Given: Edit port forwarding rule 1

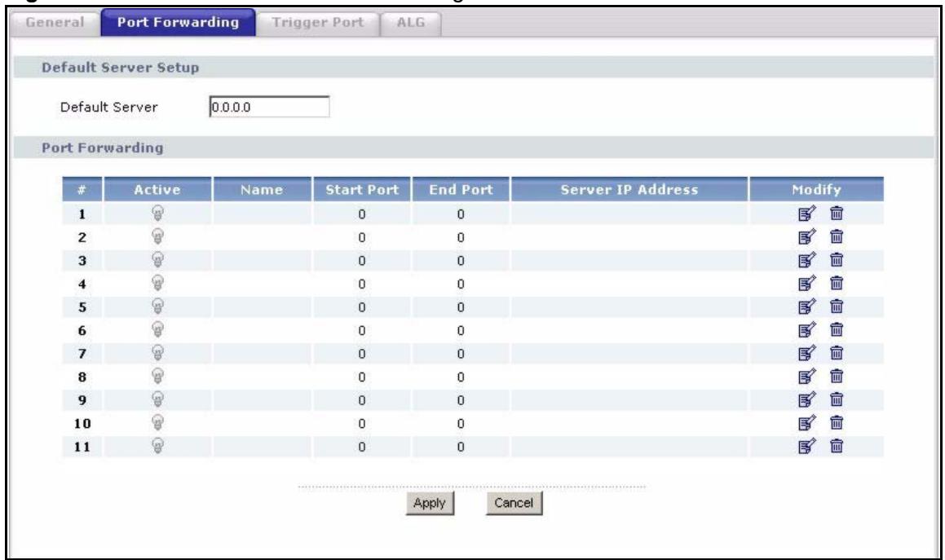Looking at the screenshot, I should (806, 214).
